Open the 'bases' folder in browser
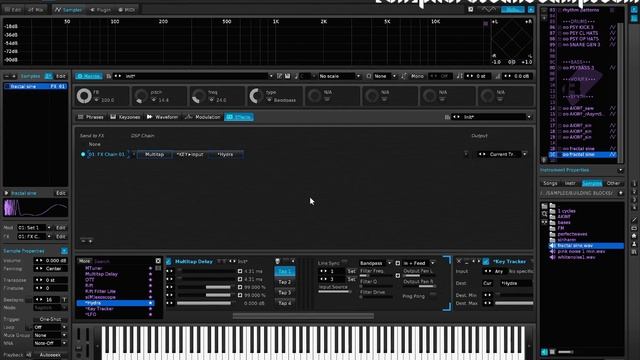 click(564, 222)
